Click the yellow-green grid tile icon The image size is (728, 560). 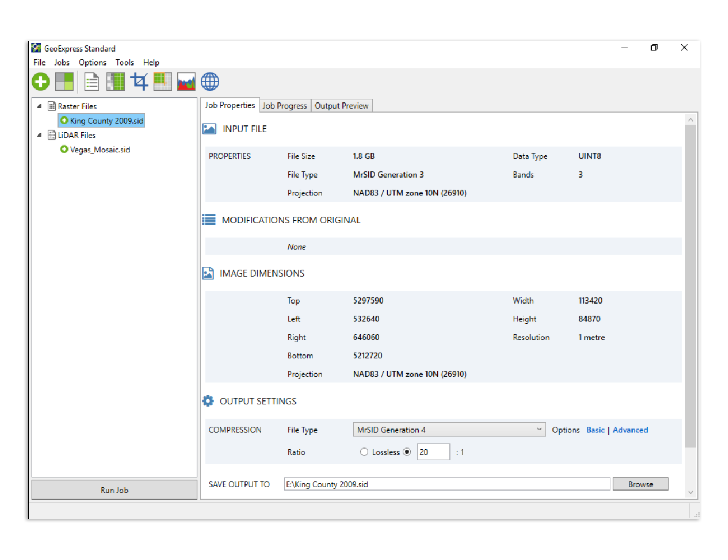pyautogui.click(x=163, y=82)
